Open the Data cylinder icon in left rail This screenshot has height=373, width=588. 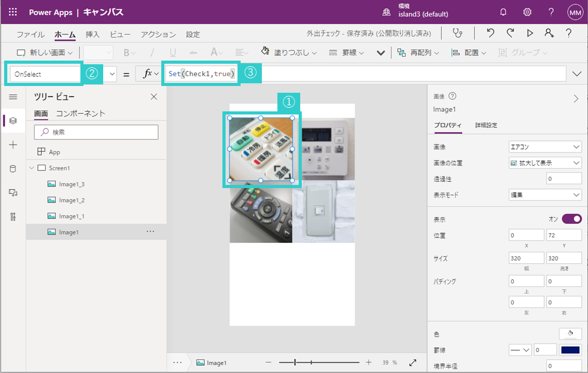pos(13,168)
